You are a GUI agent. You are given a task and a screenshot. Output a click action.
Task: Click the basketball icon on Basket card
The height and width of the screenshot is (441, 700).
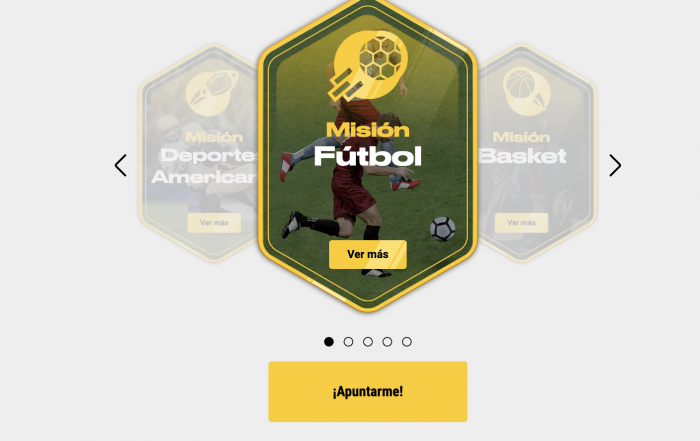(527, 91)
